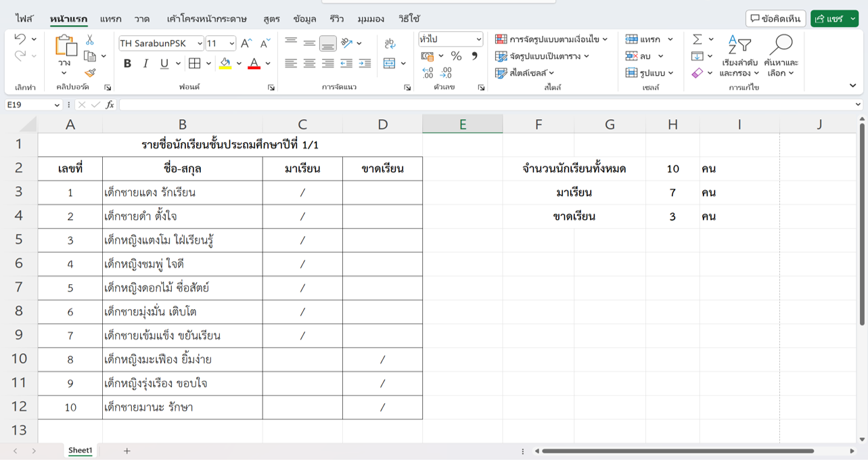868x460 pixels.
Task: Apply the yellow fill color swatch
Action: pyautogui.click(x=225, y=64)
